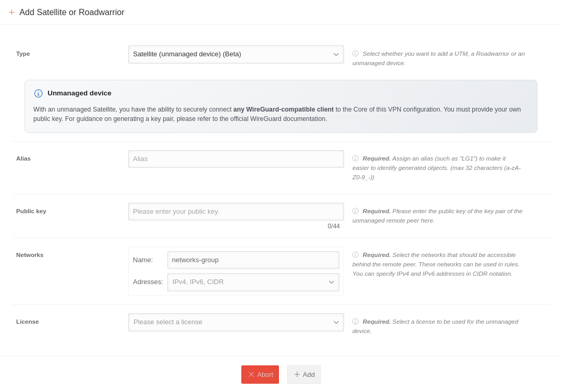Click the info icon beside Alias help text
Viewport: 562px width, 392px height.
click(x=356, y=158)
